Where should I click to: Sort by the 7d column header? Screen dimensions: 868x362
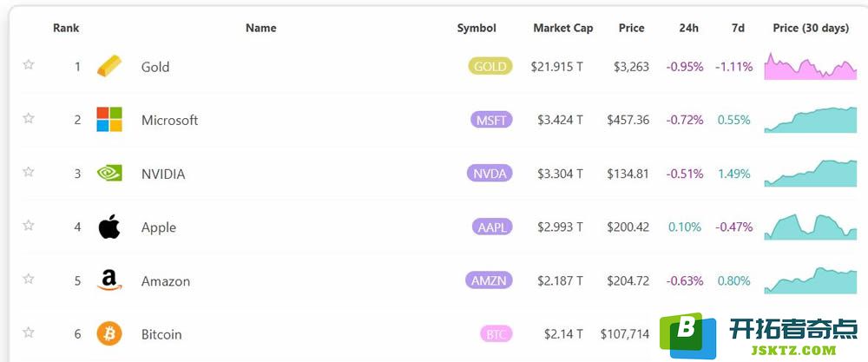(x=738, y=29)
